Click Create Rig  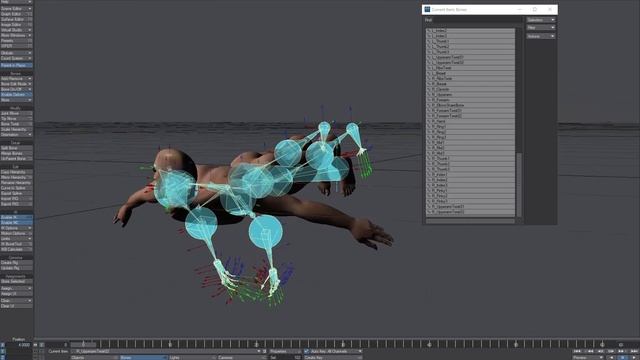pyautogui.click(x=16, y=262)
